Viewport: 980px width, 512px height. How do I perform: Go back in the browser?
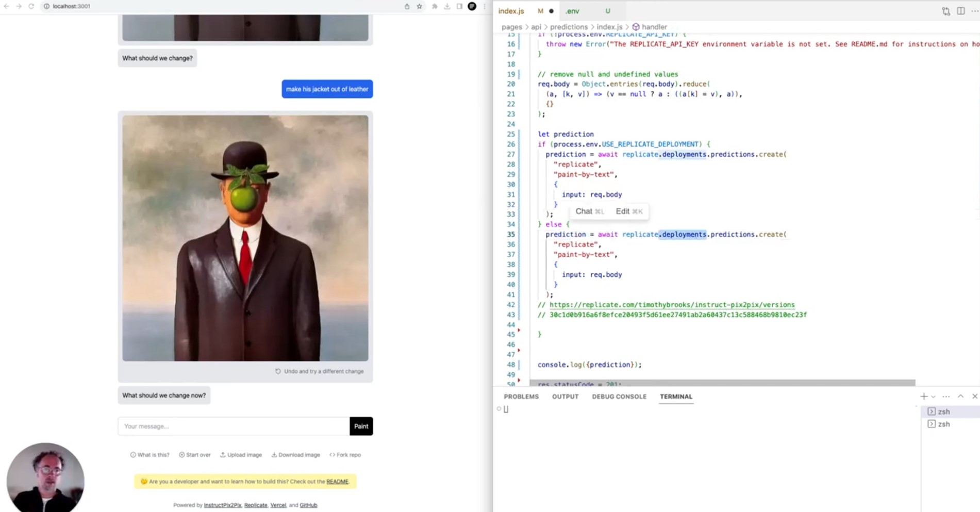(6, 6)
